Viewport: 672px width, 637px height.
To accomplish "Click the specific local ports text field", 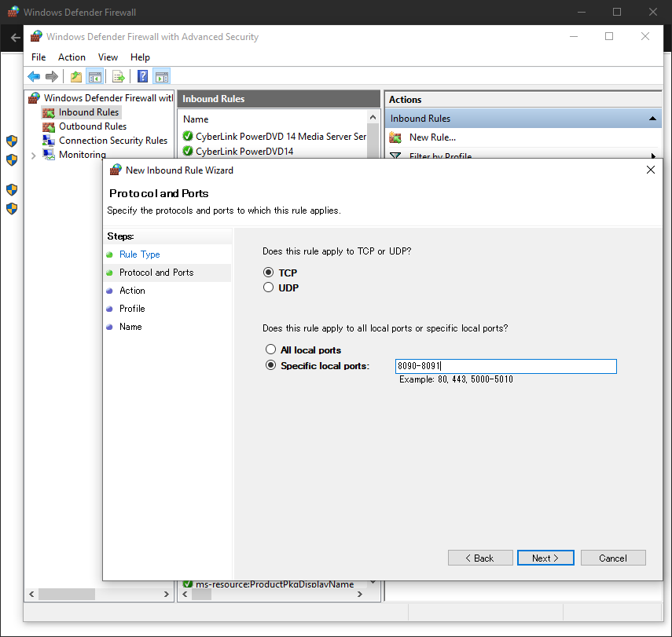I will coord(505,366).
